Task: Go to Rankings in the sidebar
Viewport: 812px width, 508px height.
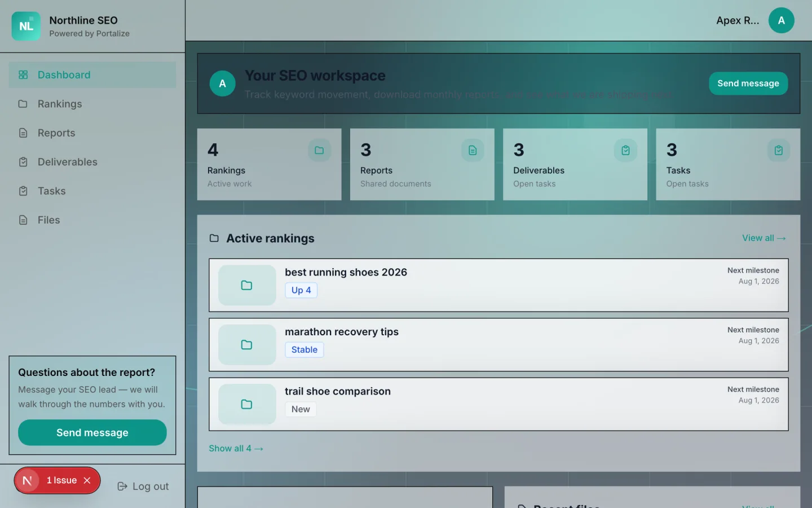Action: [92, 104]
